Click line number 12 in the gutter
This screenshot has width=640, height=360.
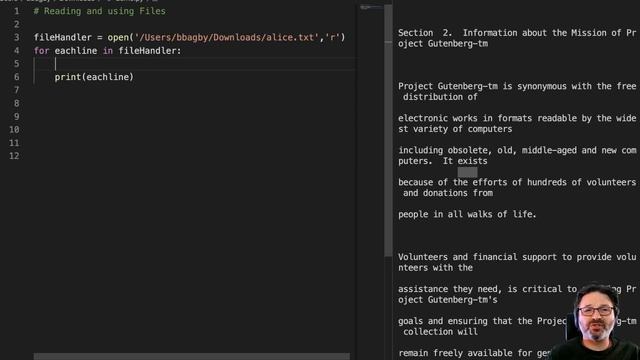14,156
